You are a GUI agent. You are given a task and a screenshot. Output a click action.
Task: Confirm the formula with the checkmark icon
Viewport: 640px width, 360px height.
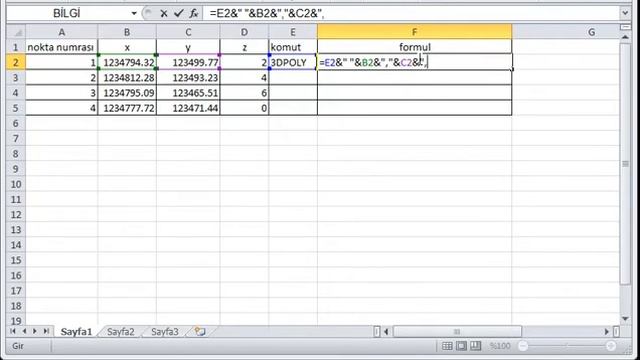pos(178,13)
